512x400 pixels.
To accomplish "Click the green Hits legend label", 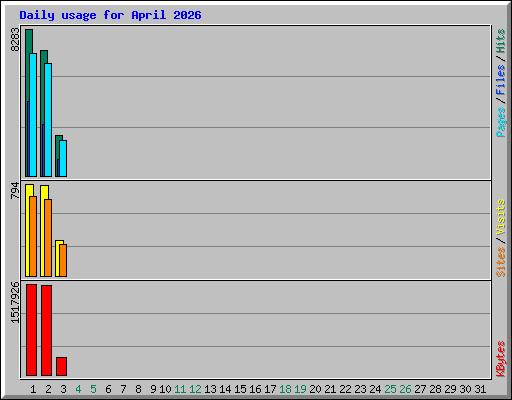I will [501, 41].
